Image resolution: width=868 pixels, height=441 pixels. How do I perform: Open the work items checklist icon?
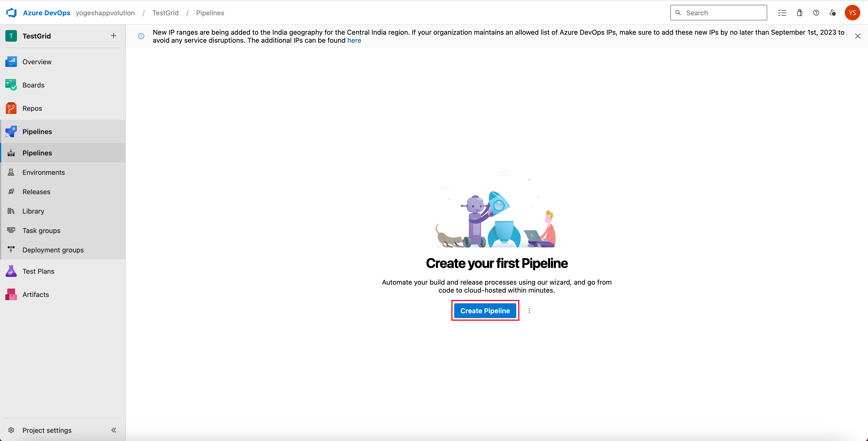click(x=782, y=13)
